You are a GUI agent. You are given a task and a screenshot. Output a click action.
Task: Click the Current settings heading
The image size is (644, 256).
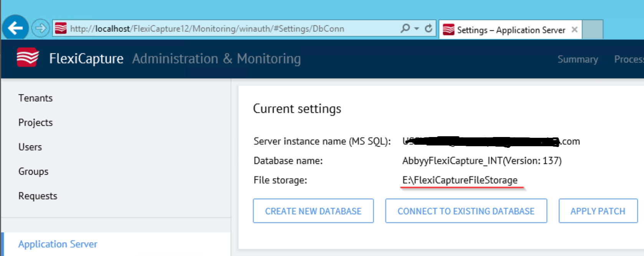click(x=297, y=109)
